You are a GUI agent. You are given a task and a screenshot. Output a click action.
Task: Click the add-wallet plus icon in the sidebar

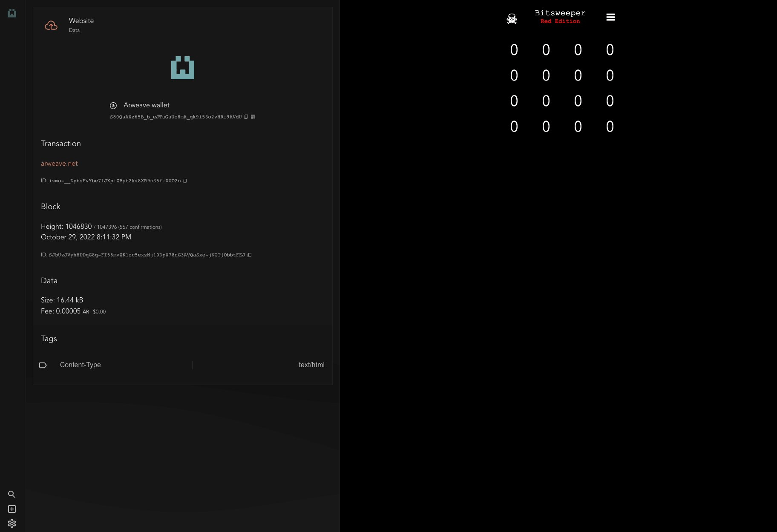12,509
